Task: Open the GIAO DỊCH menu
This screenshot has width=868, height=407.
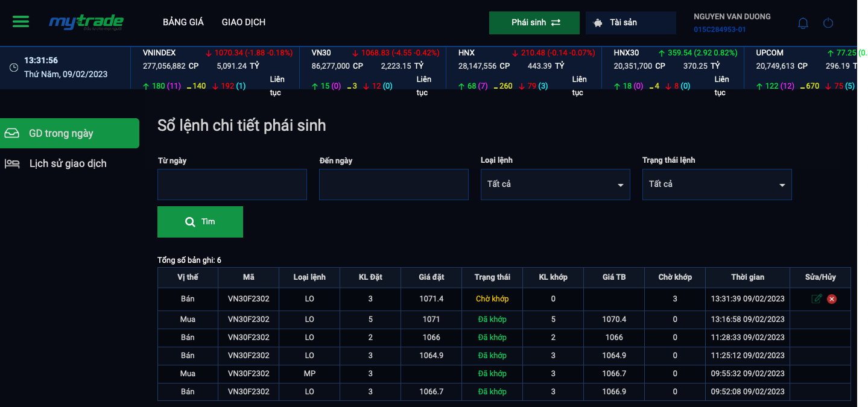Action: [x=243, y=22]
